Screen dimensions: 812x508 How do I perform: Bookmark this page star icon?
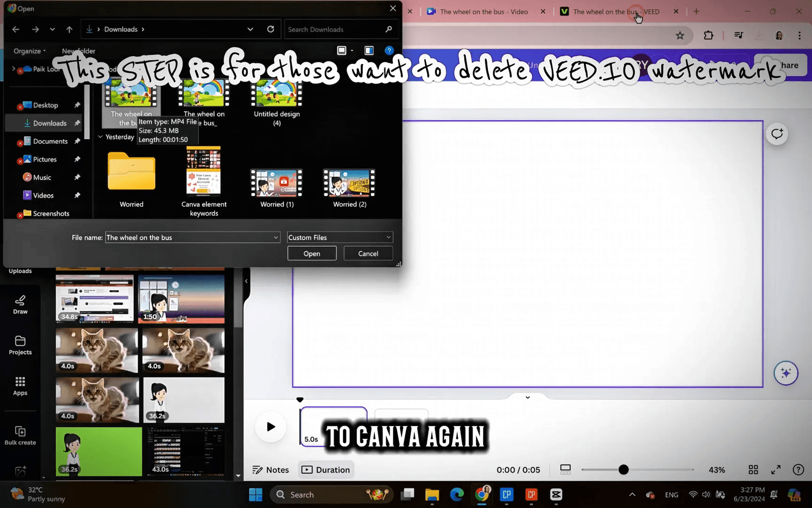click(680, 36)
